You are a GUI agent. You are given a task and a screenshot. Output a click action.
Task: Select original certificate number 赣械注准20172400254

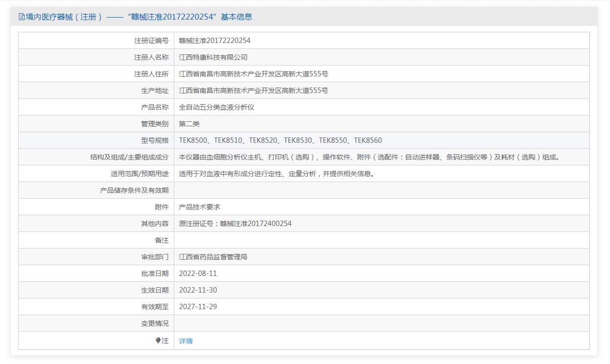click(x=256, y=224)
